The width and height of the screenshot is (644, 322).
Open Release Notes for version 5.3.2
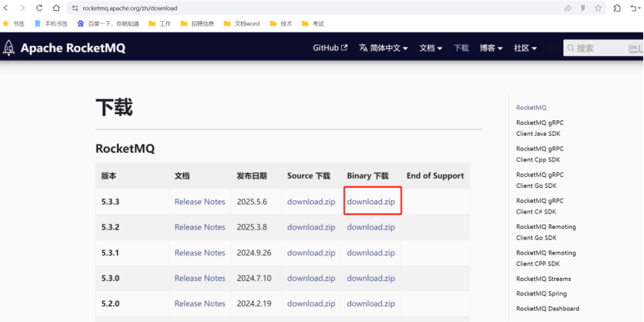200,227
